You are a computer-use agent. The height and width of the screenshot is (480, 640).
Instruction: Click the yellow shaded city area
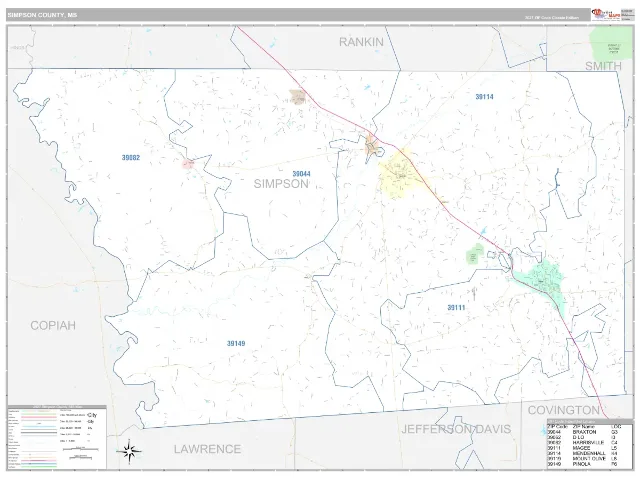(398, 176)
